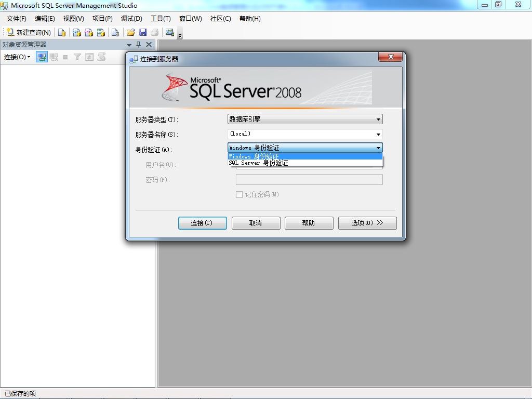532x399 pixels.
Task: Open the 帮助(H) menu
Action: (x=250, y=19)
